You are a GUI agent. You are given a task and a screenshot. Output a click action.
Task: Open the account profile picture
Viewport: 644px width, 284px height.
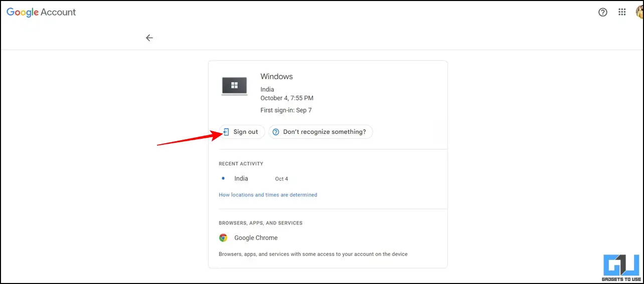pos(639,13)
